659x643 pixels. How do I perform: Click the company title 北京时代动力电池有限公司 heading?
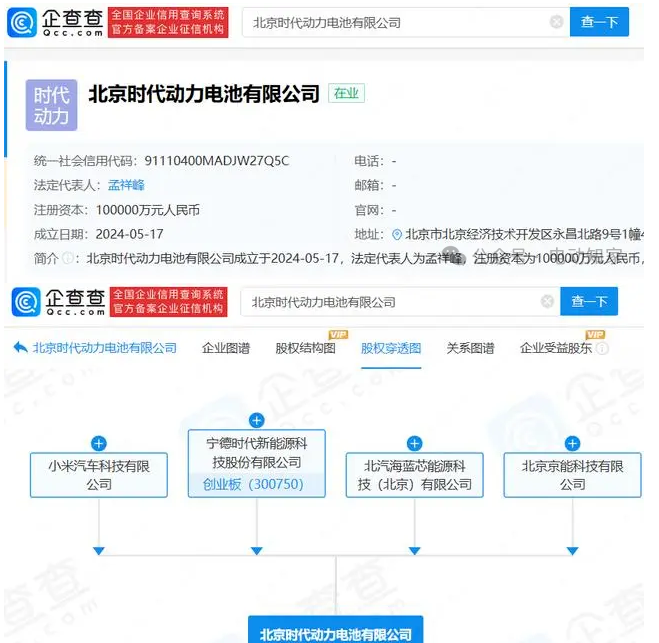[x=204, y=94]
